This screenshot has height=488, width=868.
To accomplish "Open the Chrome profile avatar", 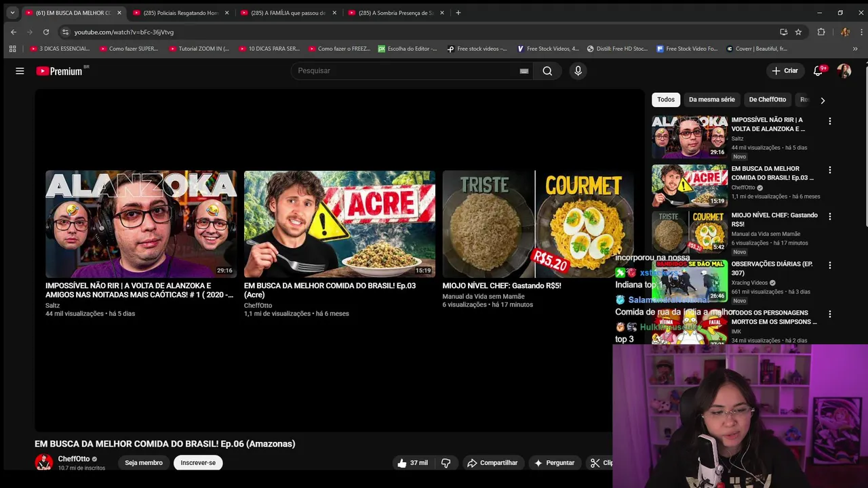I will [845, 32].
